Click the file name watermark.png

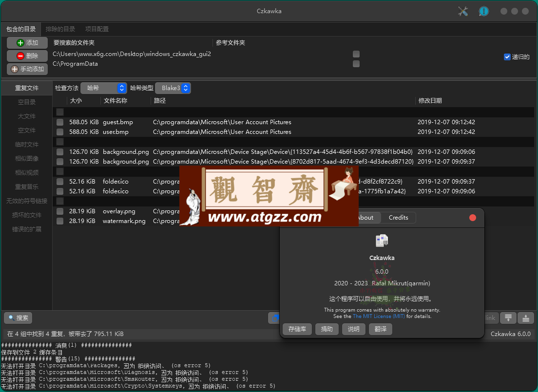tap(124, 221)
